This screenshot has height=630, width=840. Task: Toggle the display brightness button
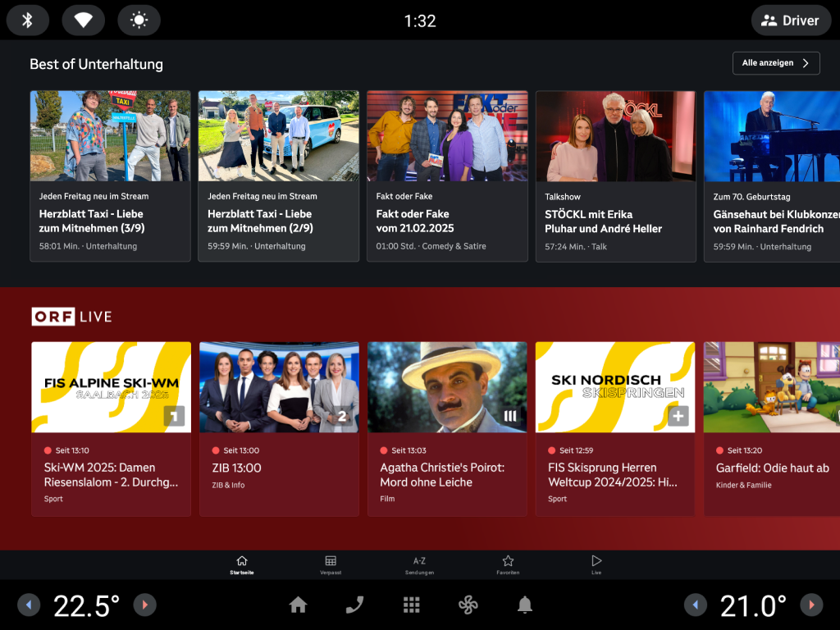pos(139,21)
